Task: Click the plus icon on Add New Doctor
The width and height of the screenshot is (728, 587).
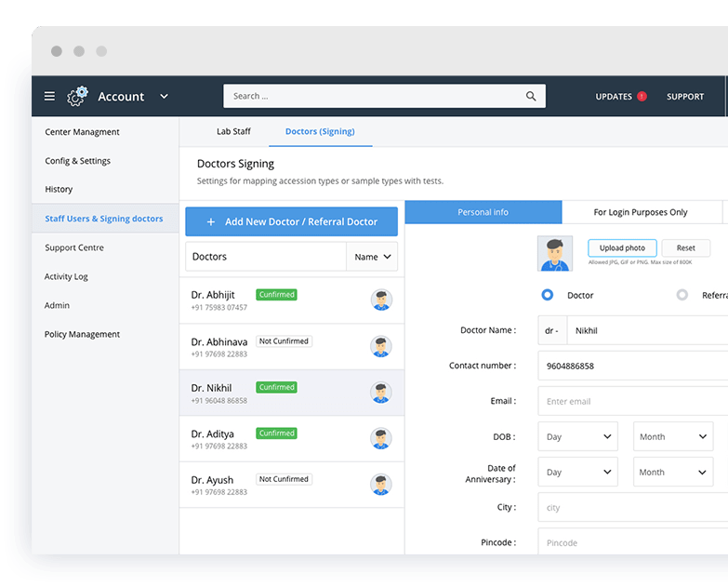Action: (x=211, y=222)
